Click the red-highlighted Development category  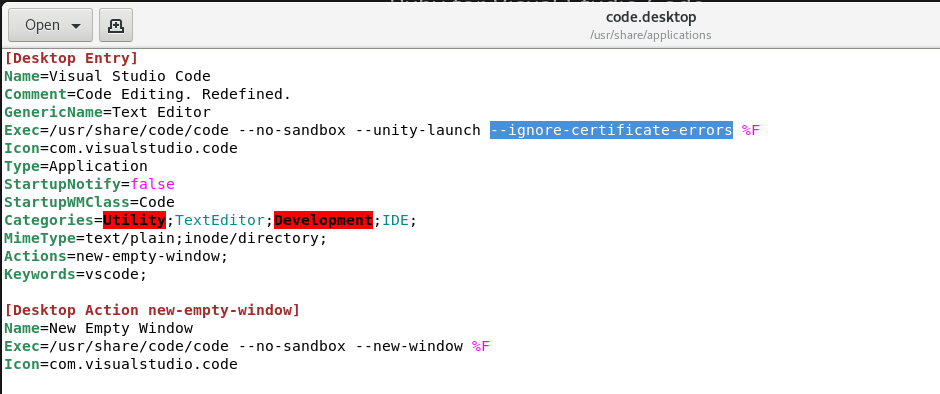click(x=323, y=220)
